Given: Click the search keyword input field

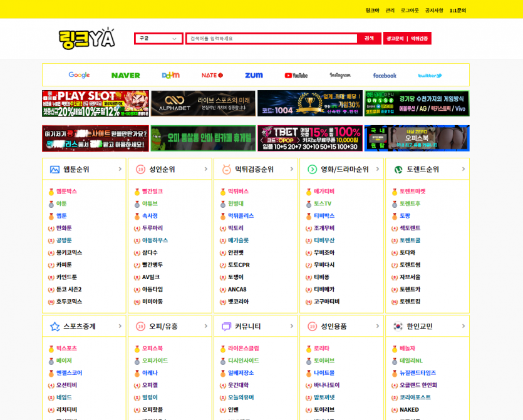Looking at the screenshot, I should click(272, 39).
